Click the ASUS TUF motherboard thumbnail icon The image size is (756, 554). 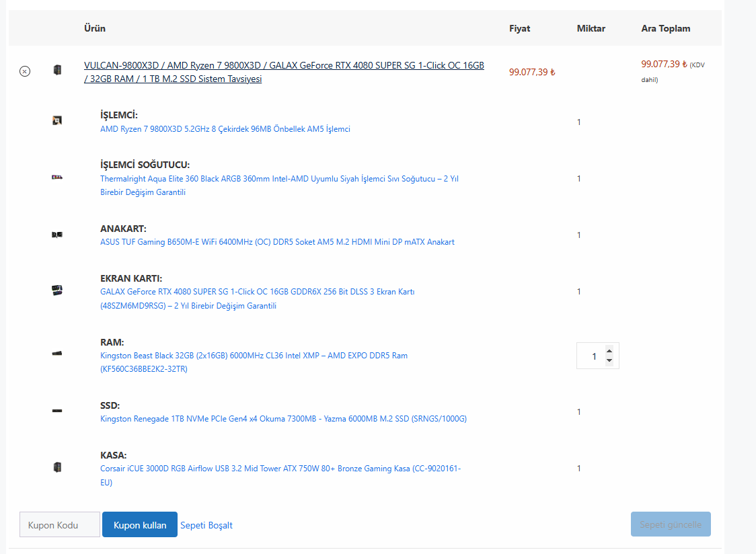pyautogui.click(x=57, y=235)
